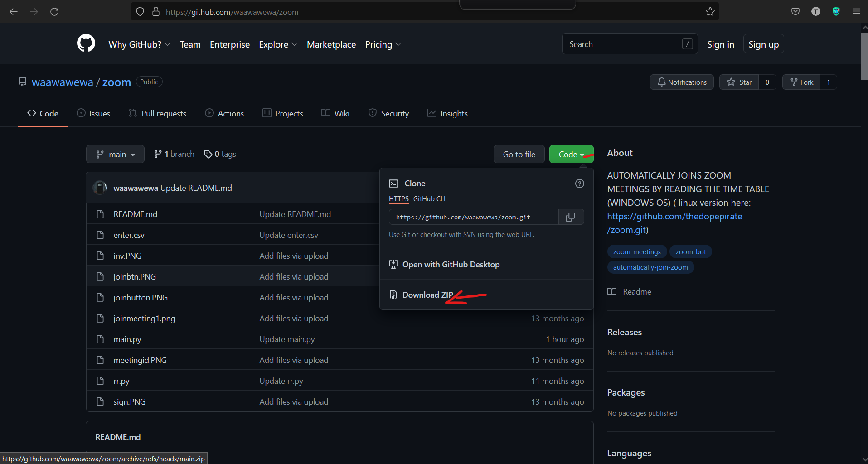Star the zoom repository

pyautogui.click(x=739, y=82)
